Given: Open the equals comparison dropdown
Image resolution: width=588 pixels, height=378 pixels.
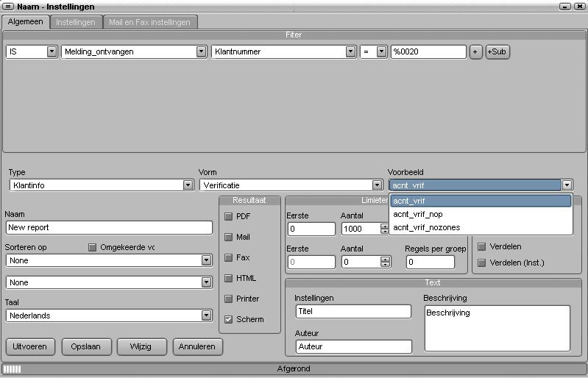Looking at the screenshot, I should [x=381, y=51].
